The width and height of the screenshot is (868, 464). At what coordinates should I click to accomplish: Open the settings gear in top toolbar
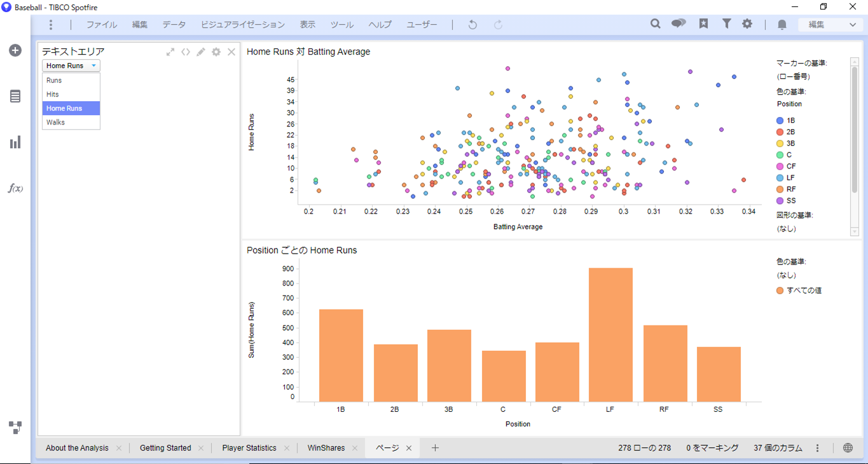coord(747,24)
